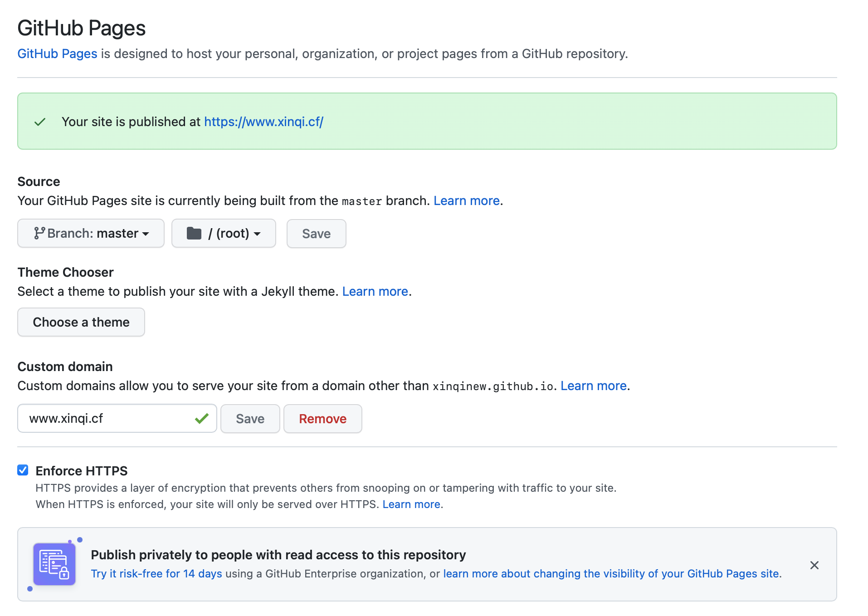Image resolution: width=868 pixels, height=616 pixels.
Task: Open the Branch: master dropdown
Action: coord(91,233)
